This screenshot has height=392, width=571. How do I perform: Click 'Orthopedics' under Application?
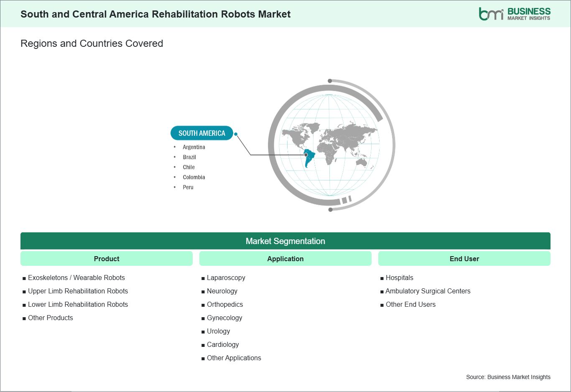coord(225,305)
